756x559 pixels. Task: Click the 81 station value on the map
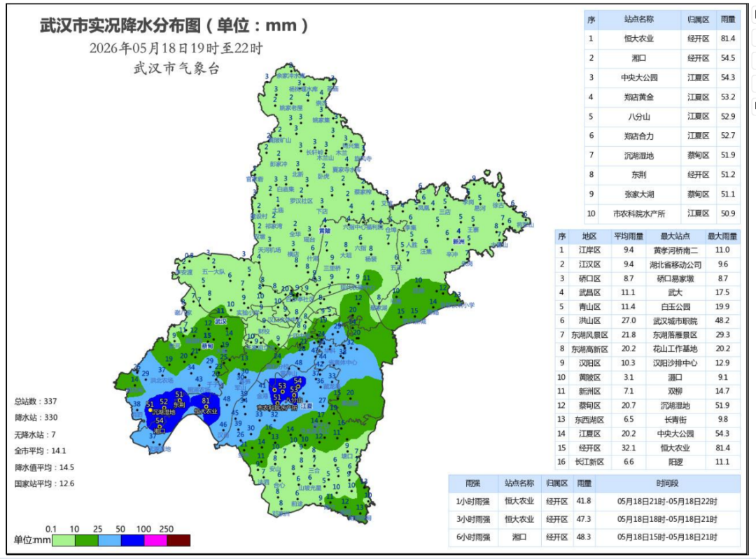point(206,400)
